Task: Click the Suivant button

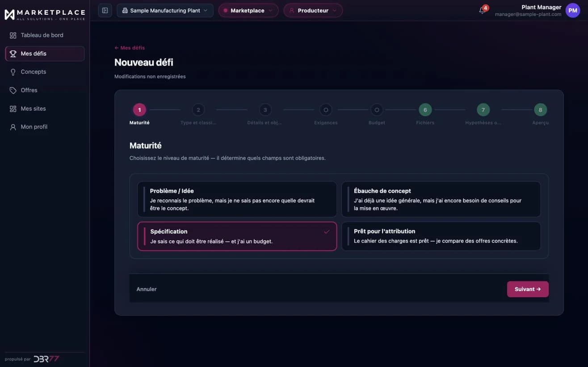Action: (528, 289)
